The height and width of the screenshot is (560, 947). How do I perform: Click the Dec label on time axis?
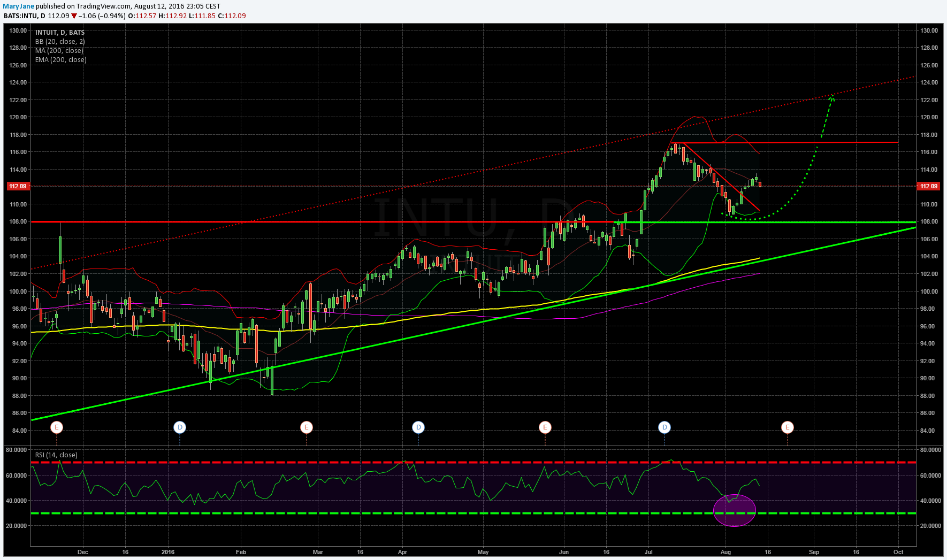pyautogui.click(x=83, y=552)
